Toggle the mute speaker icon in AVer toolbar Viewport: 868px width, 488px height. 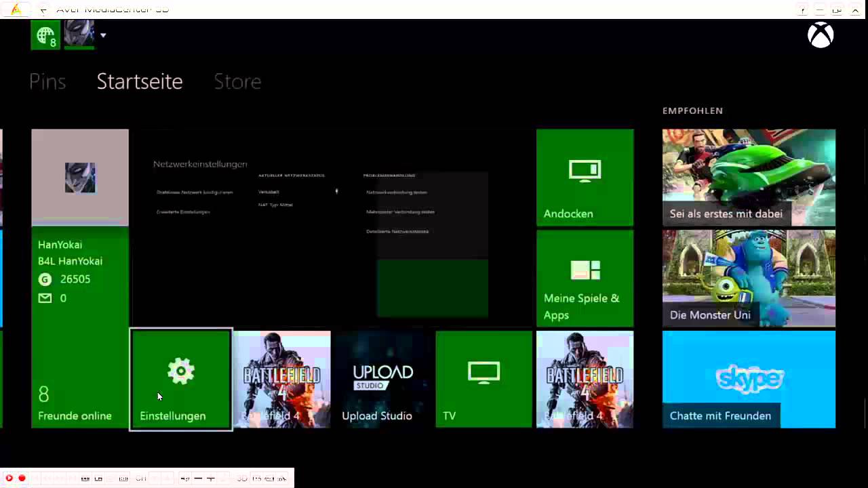click(184, 479)
